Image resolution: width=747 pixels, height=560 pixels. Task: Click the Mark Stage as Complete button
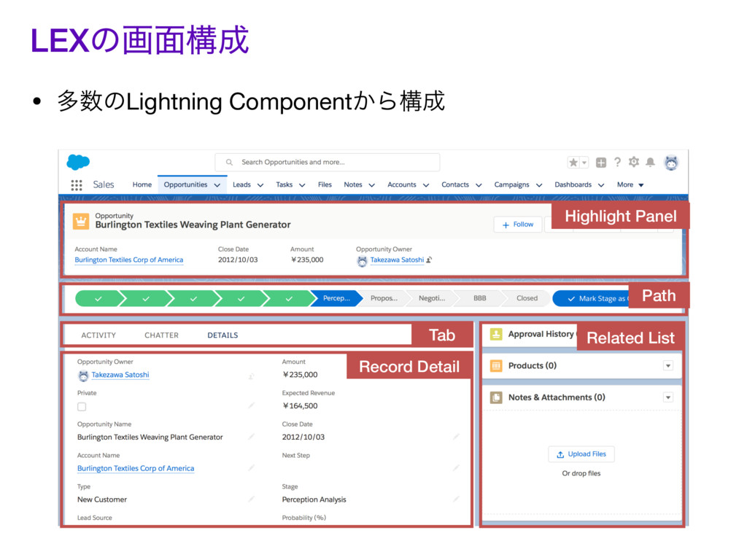[x=591, y=298]
